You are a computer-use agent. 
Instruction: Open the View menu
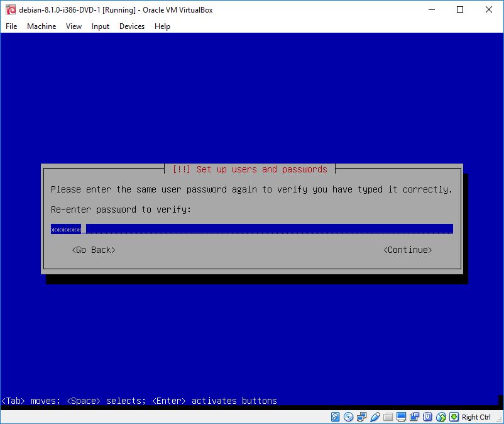74,26
